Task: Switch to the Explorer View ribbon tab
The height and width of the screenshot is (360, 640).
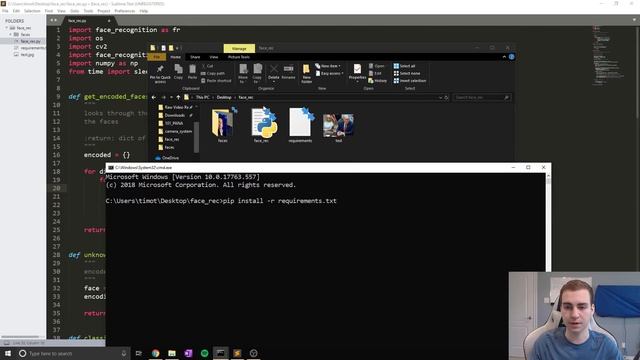Action: (x=213, y=57)
